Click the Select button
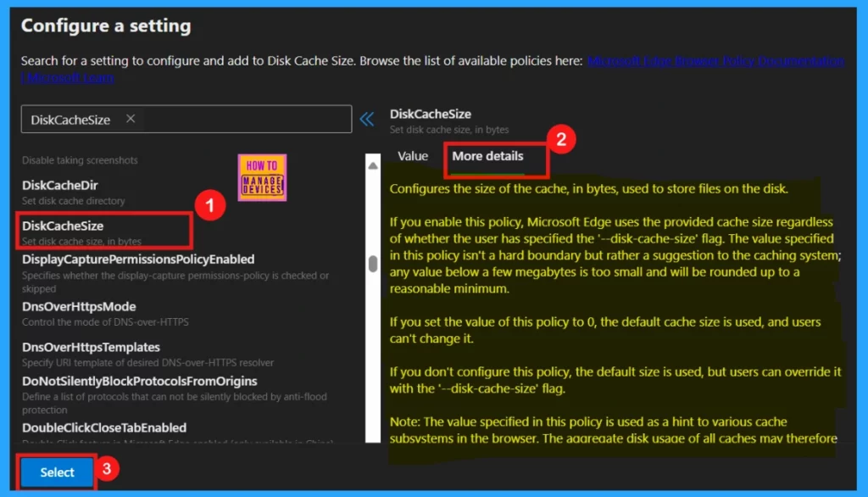The width and height of the screenshot is (868, 497). click(57, 472)
